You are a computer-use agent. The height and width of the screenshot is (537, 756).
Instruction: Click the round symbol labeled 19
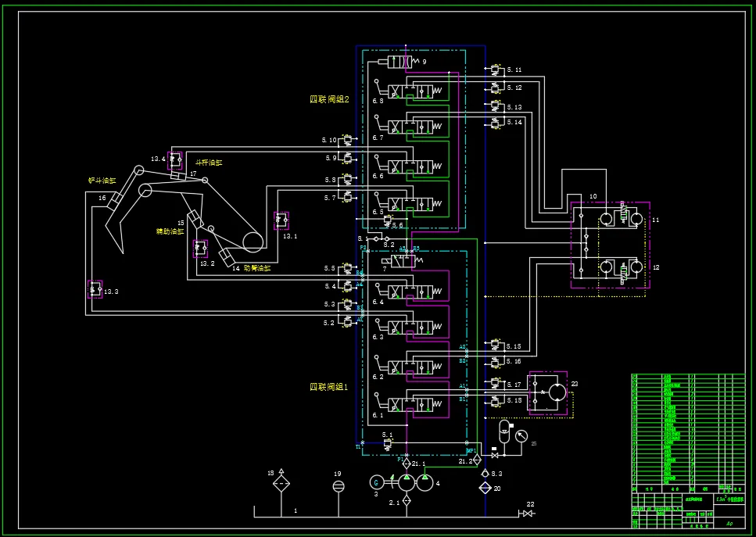(x=339, y=487)
